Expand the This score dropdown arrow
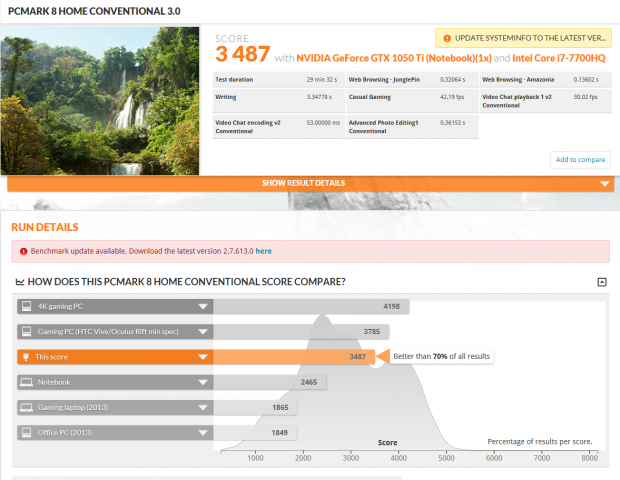 (x=203, y=357)
